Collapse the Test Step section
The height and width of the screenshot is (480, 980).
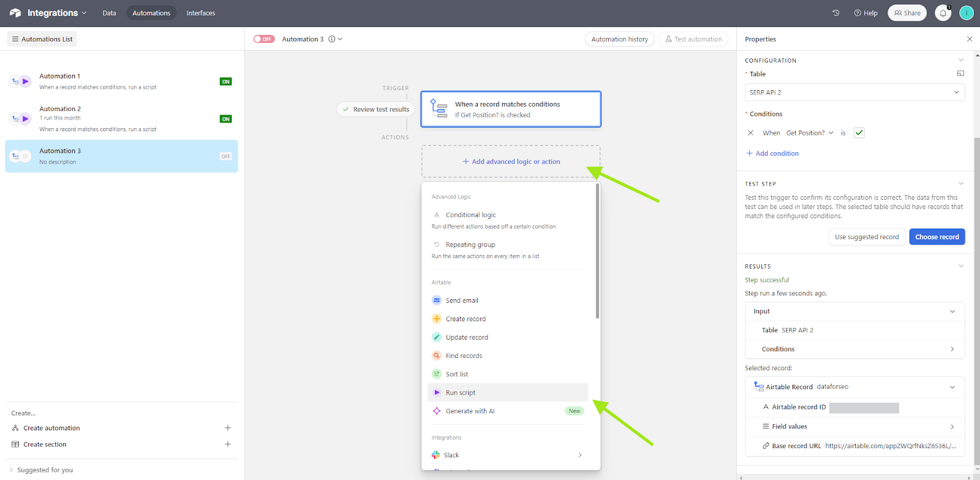(961, 183)
